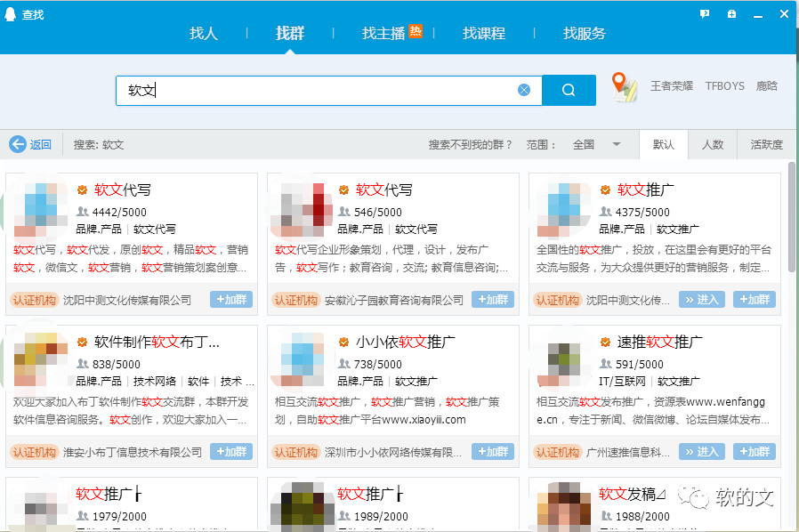Open the 小小依软文推广 group title
The image size is (799, 532).
tap(405, 342)
